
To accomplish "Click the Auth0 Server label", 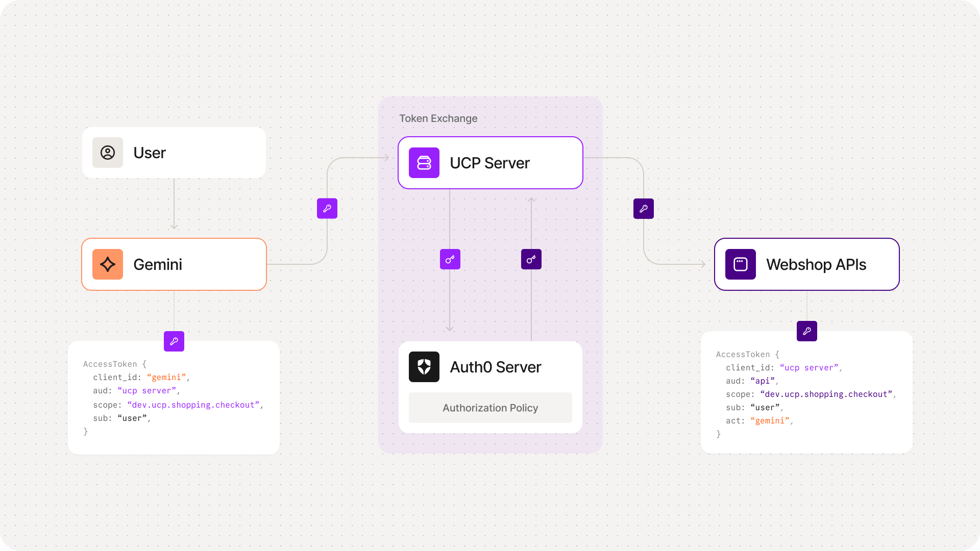I will point(496,367).
